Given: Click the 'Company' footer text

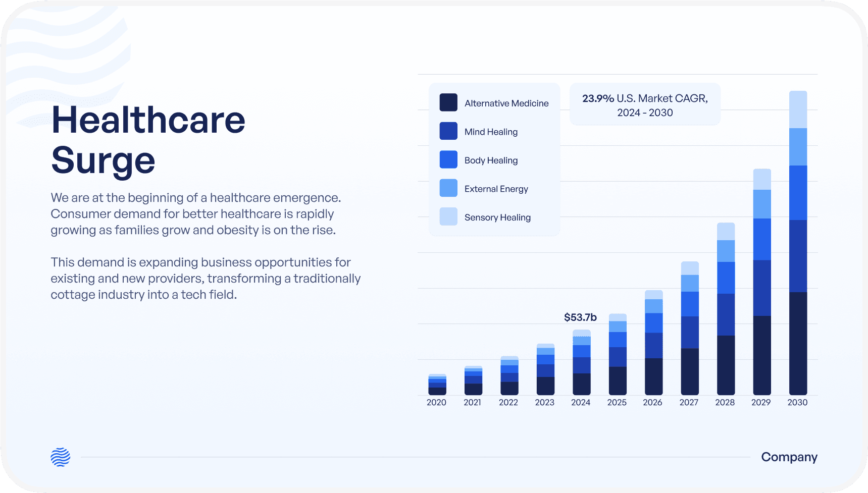Looking at the screenshot, I should 789,457.
